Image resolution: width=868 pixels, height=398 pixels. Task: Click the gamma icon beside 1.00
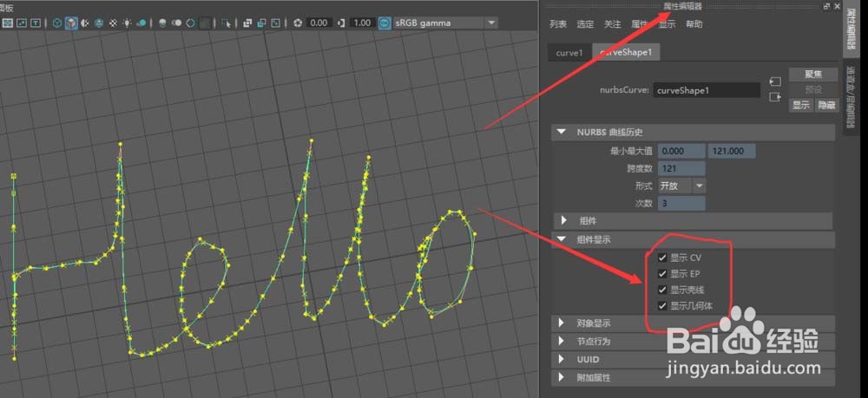pos(341,23)
